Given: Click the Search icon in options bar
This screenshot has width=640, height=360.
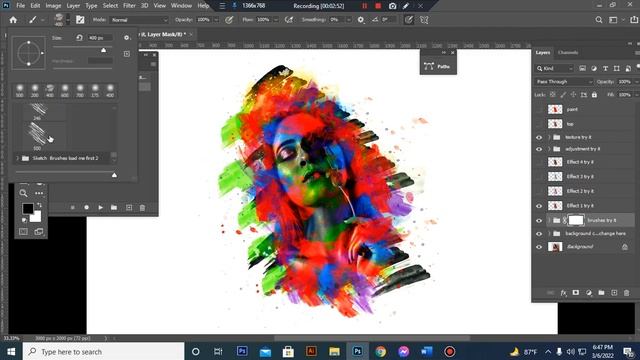Looking at the screenshot, I should (599, 20).
